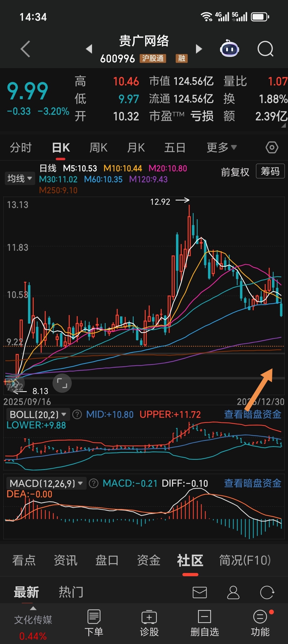Open 查看暗盘资金 link beside MACD
The height and width of the screenshot is (644, 288).
[x=253, y=483]
